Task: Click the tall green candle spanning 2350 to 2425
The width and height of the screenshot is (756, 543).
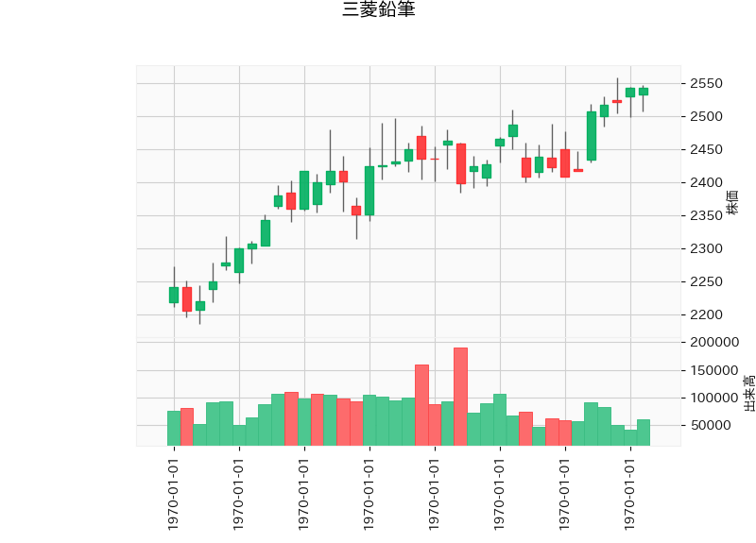Action: tap(369, 191)
